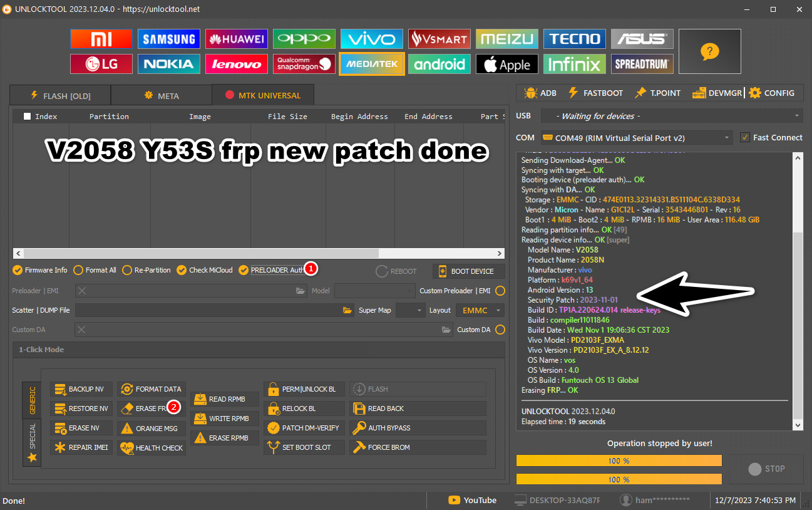Click READ RPMB button
The width and height of the screenshot is (812, 510).
click(x=225, y=399)
